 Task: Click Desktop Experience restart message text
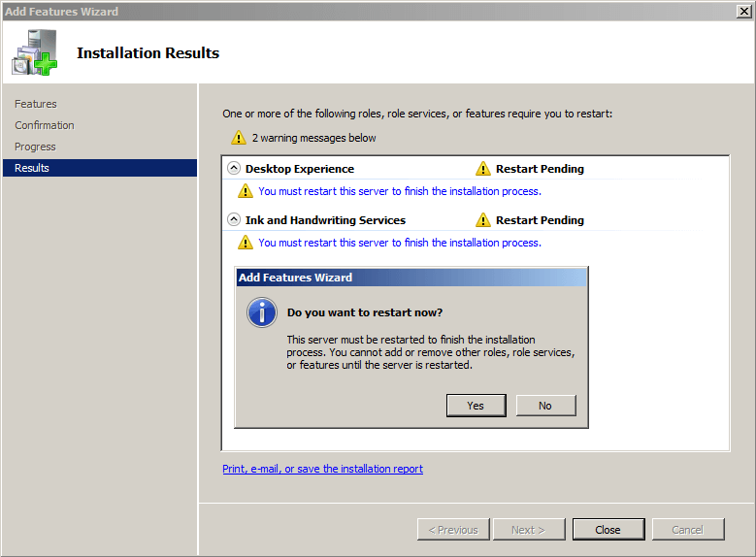(x=400, y=191)
